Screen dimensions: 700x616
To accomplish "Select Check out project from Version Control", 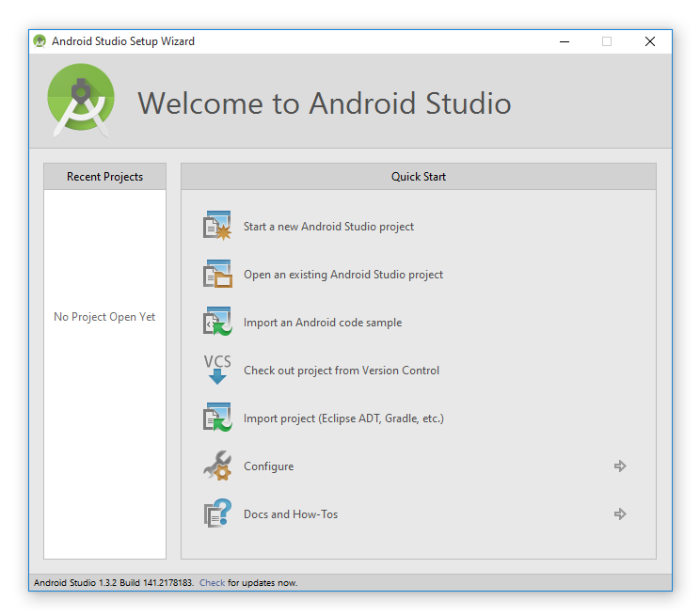I will tap(342, 371).
